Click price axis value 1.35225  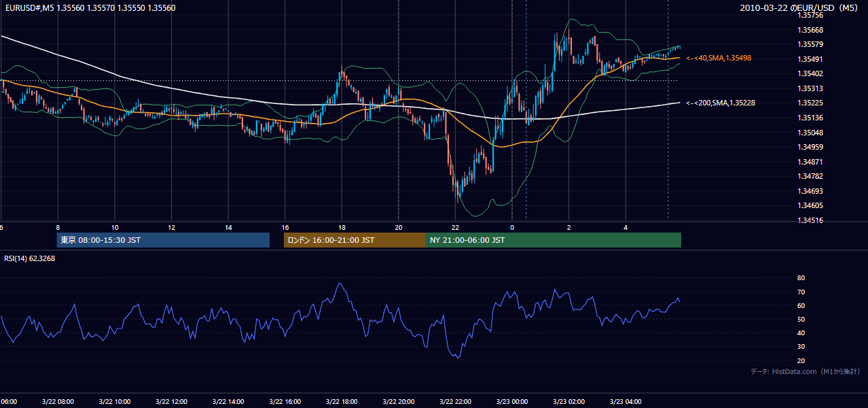coord(810,103)
